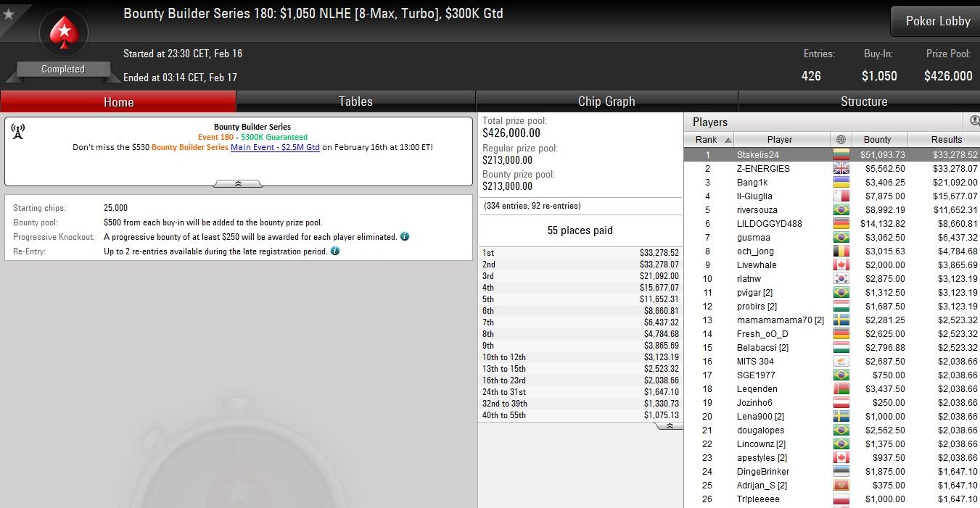Select the LILDOGGYD488 player row
Screen dimensions: 980x508
(x=832, y=223)
